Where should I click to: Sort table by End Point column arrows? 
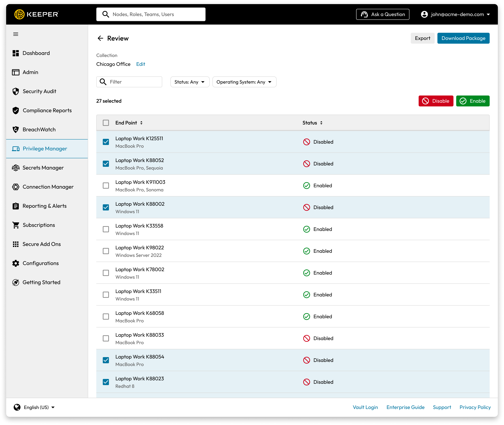[x=141, y=123]
